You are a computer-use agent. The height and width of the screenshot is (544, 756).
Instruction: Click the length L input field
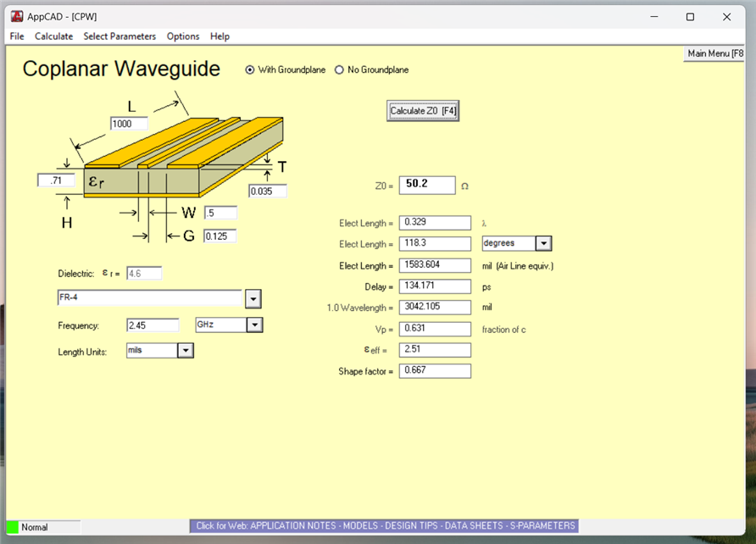[129, 124]
